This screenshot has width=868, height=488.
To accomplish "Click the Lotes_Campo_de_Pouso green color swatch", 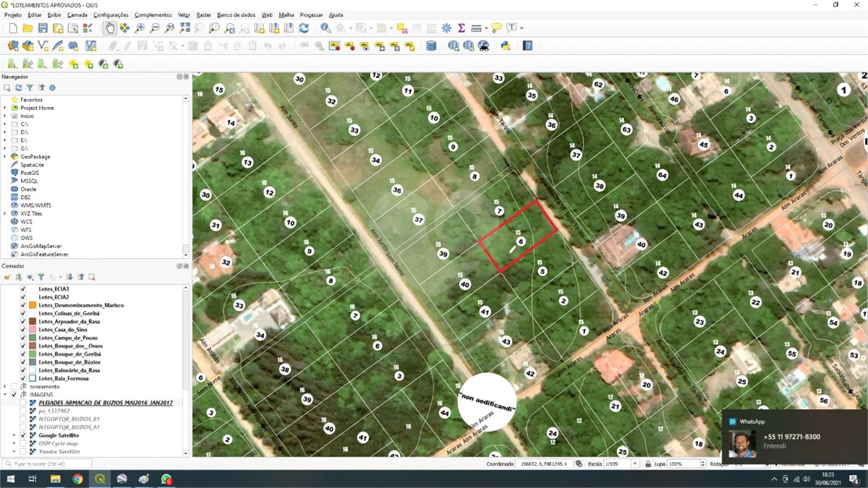I will (33, 338).
